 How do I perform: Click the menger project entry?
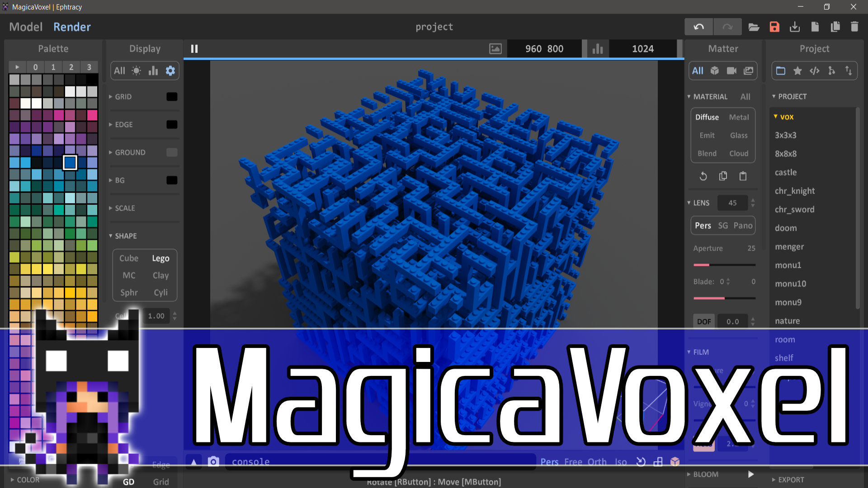tap(788, 246)
